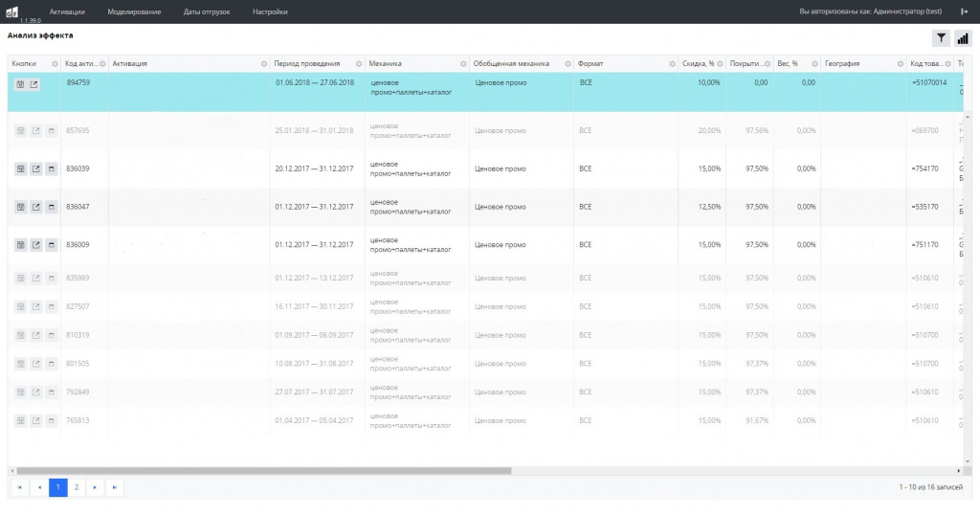Viewport: 980px width, 516px height.
Task: Click the open-external icon in row 857695
Action: [x=35, y=131]
